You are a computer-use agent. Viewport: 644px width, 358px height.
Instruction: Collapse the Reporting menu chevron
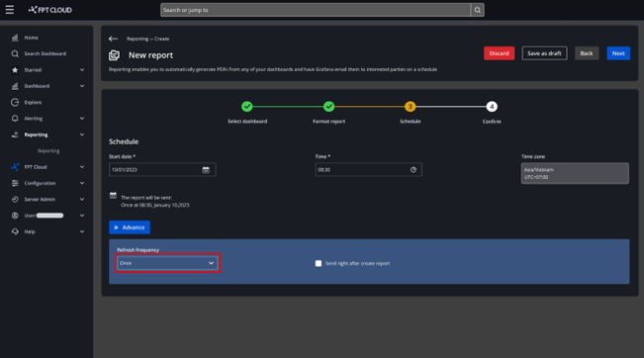(x=82, y=134)
